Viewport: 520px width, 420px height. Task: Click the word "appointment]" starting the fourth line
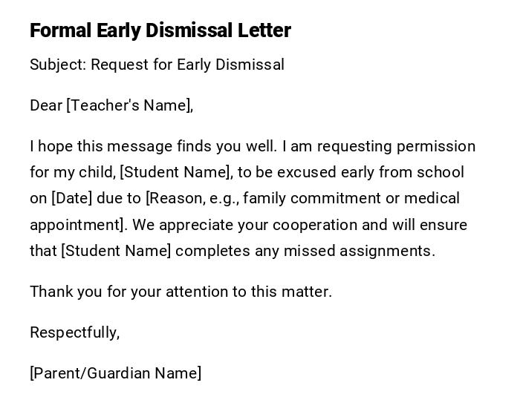click(77, 225)
